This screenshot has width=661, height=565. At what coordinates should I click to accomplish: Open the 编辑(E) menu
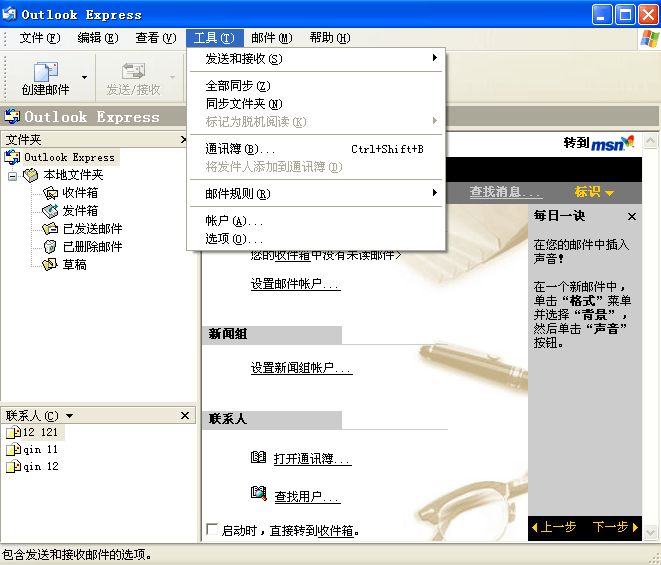(x=98, y=38)
